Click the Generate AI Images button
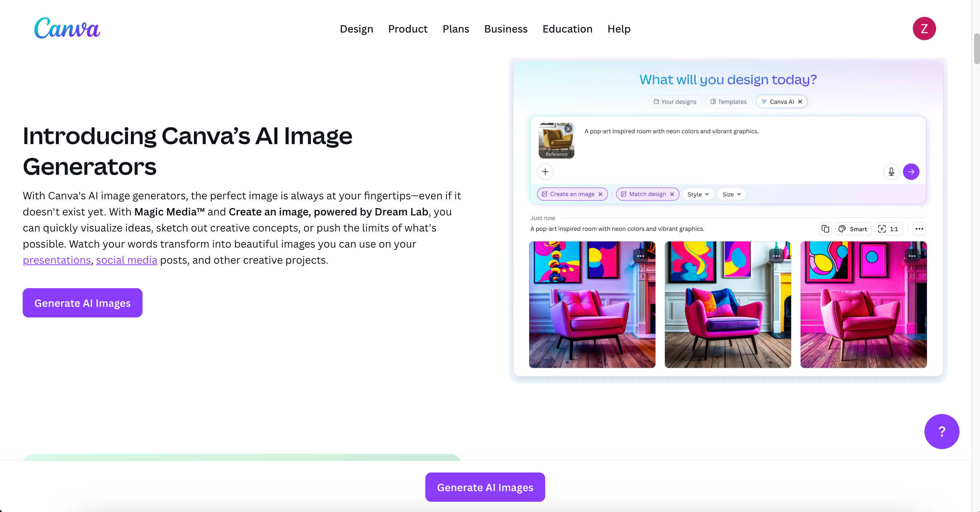The image size is (980, 512). point(82,303)
